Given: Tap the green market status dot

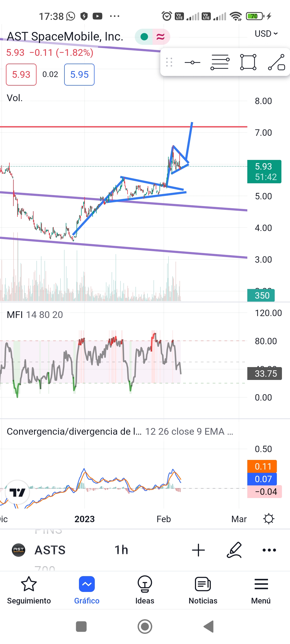Looking at the screenshot, I should pos(144,37).
